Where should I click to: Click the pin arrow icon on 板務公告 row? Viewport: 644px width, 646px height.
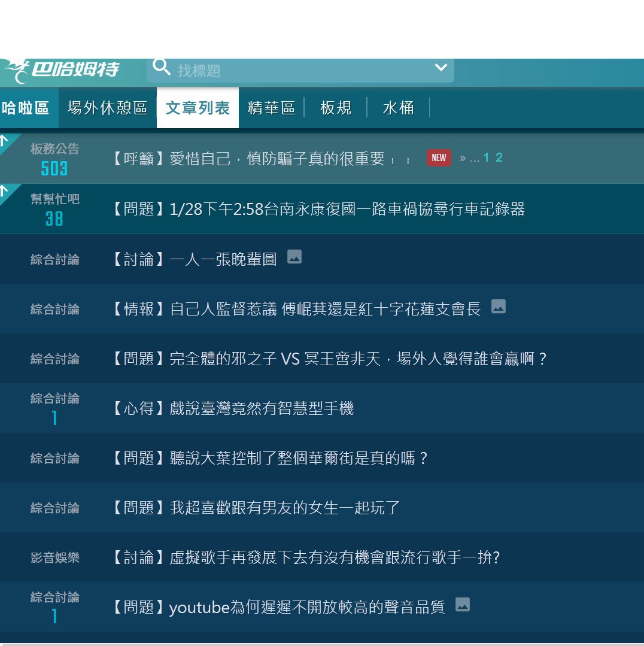click(x=4, y=141)
